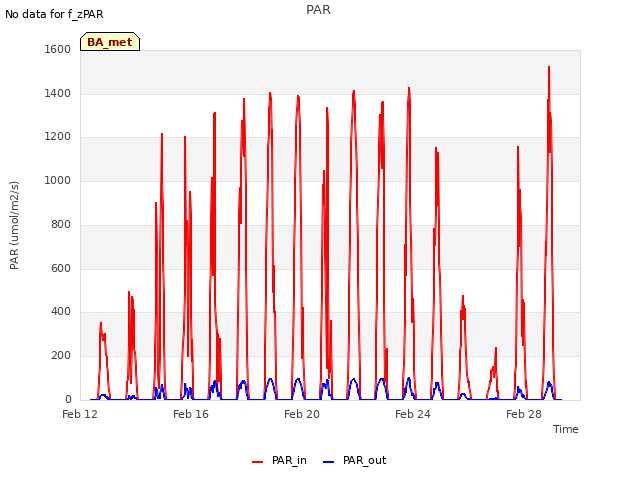Click the 1000 y-axis tick label
Viewport: 640px width, 480px height.
point(58,180)
